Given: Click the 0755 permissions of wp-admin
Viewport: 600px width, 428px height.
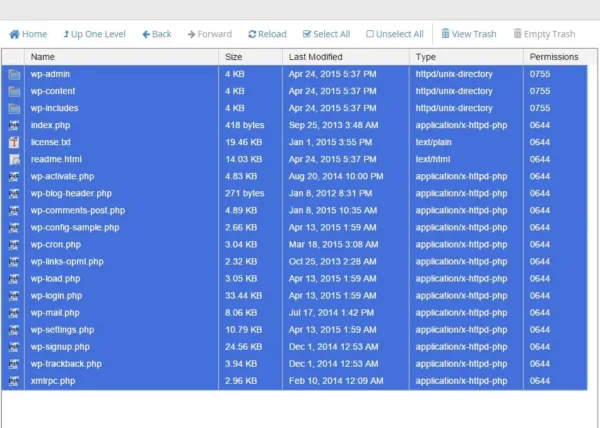Looking at the screenshot, I should (540, 74).
